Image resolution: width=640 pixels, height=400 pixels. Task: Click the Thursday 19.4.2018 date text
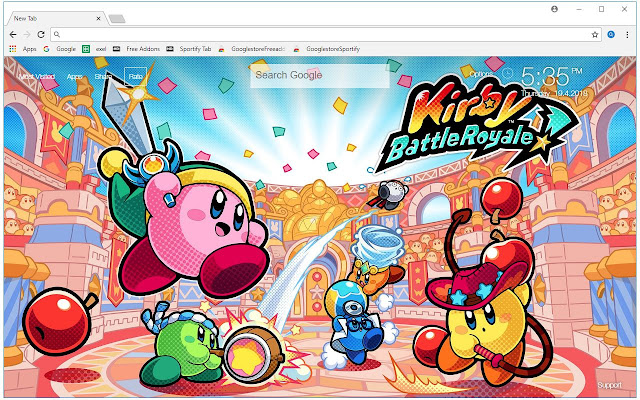pos(554,93)
